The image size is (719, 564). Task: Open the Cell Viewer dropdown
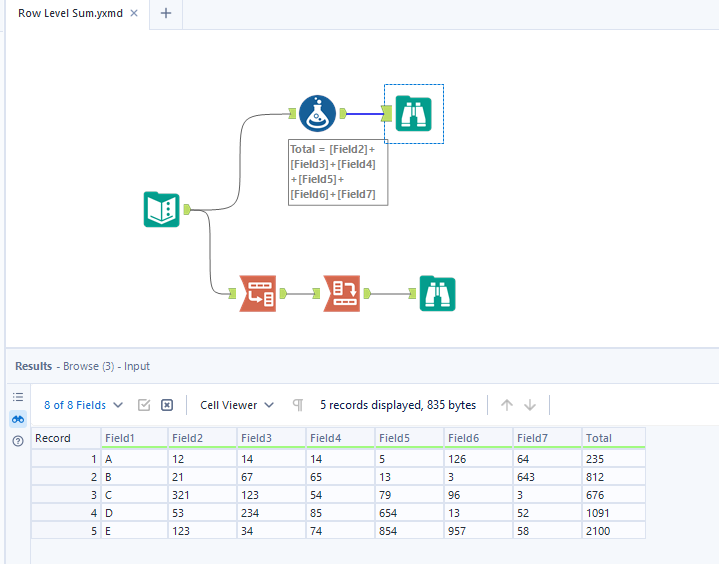(x=237, y=405)
